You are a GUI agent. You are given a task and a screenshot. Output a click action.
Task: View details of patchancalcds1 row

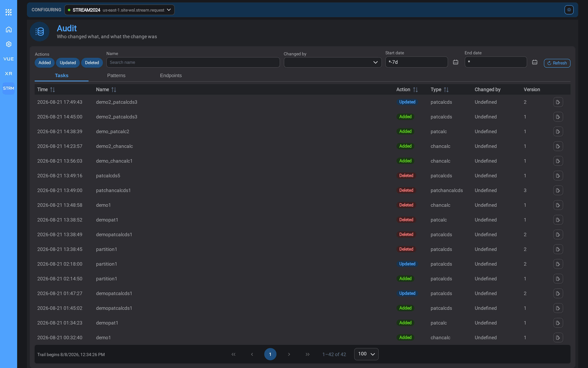(558, 190)
